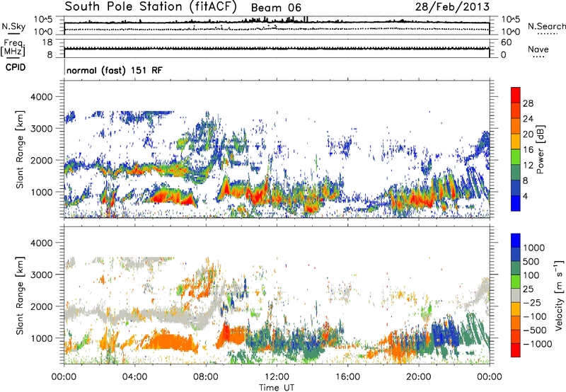Click the '04:00' time axis label
This screenshot has height=392, width=566.
click(134, 377)
